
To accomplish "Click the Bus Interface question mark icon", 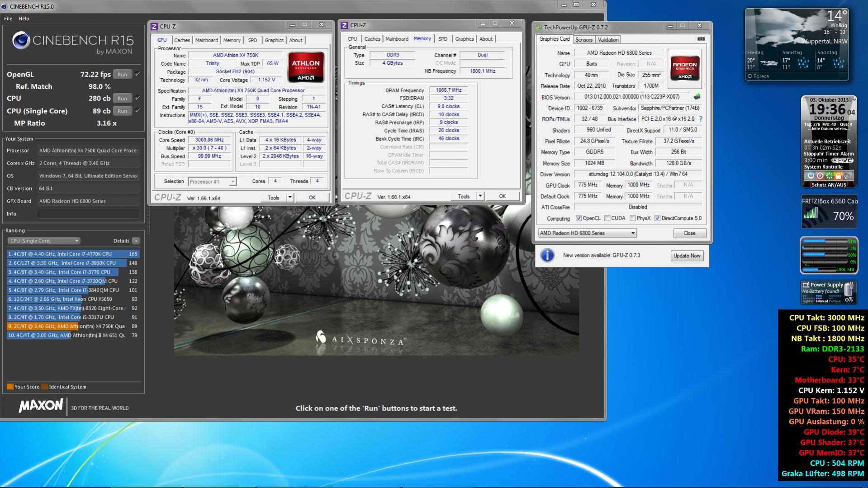I will (x=701, y=119).
